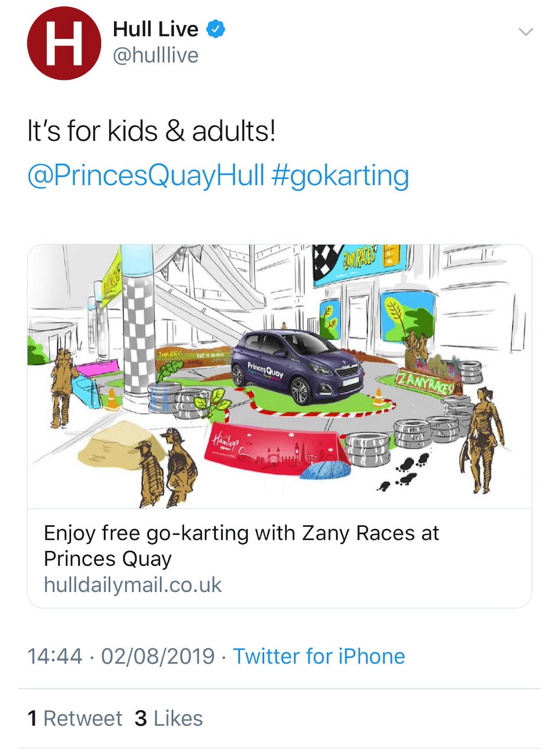
Task: Open the "Enjoy free go-karting" article headline
Action: pos(241,545)
